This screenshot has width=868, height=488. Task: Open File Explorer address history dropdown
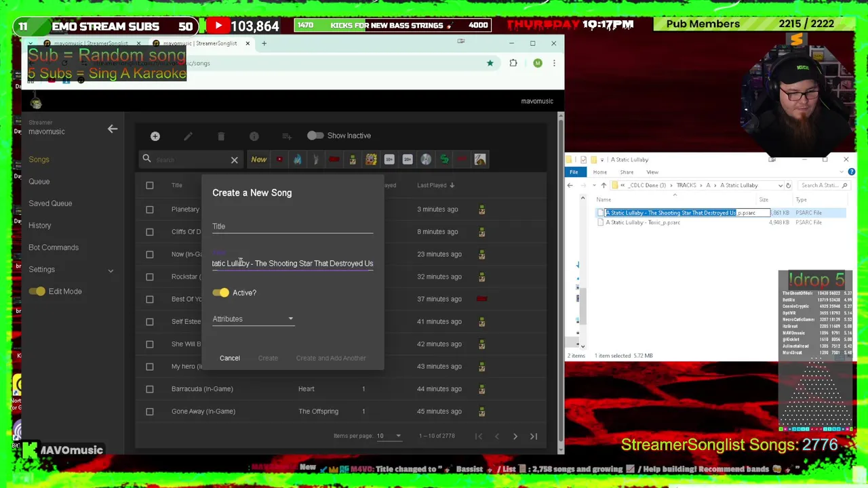(x=781, y=185)
